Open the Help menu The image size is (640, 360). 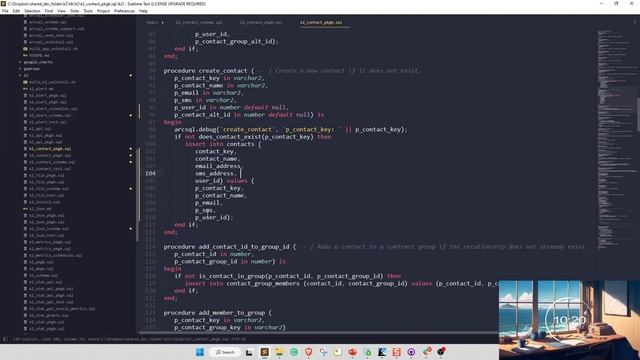[143, 11]
